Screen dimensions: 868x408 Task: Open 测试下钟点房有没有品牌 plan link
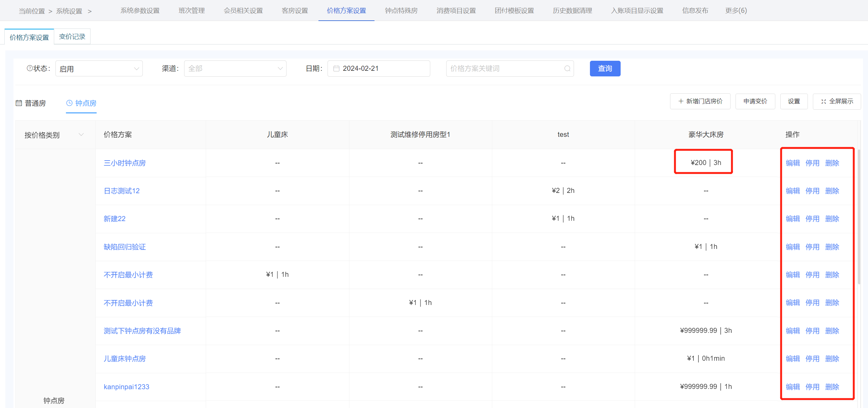click(x=142, y=331)
